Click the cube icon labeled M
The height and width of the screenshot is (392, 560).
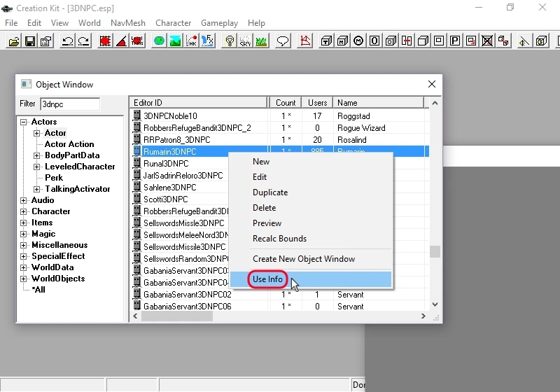click(342, 41)
